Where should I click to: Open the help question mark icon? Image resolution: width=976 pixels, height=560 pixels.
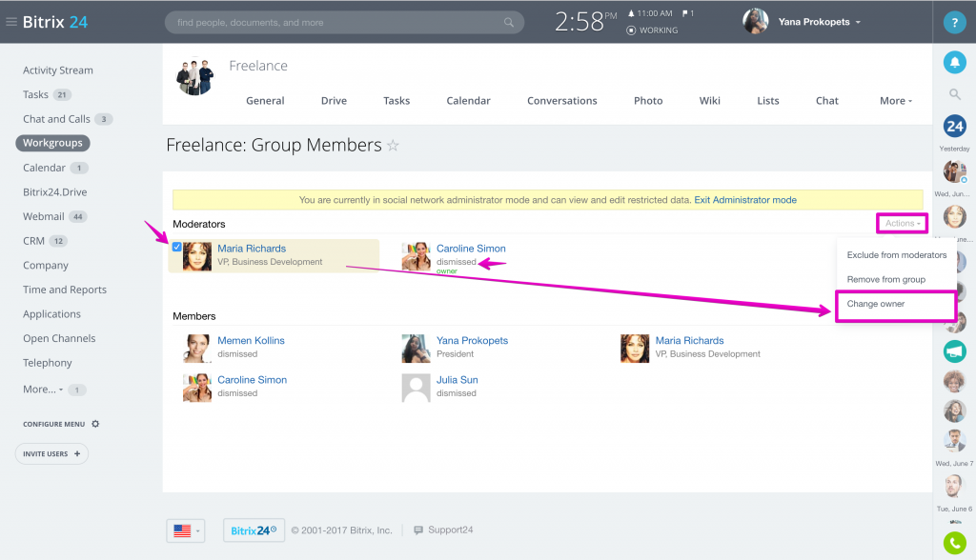(954, 23)
